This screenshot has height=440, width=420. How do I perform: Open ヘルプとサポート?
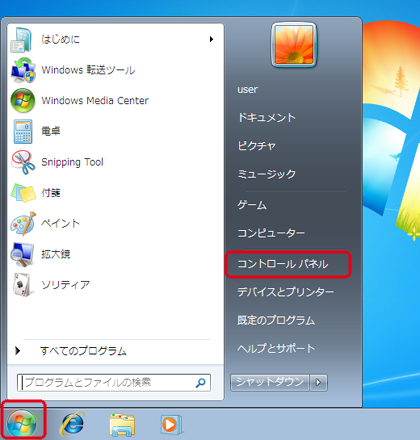276,348
